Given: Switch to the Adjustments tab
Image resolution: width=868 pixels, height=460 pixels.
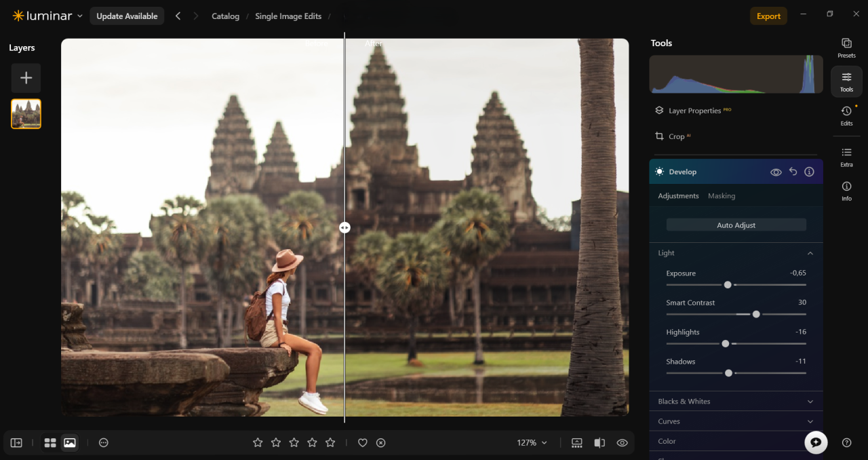Looking at the screenshot, I should [x=678, y=195].
